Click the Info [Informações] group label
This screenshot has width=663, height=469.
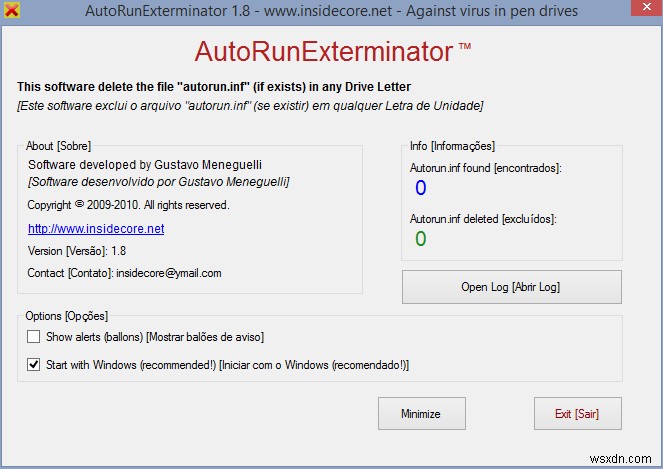(452, 146)
